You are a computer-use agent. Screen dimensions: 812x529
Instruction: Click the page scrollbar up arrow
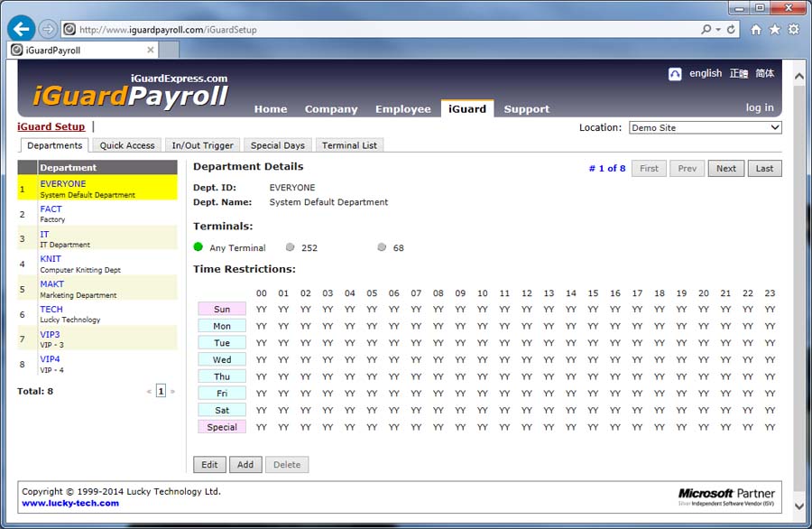pos(798,76)
